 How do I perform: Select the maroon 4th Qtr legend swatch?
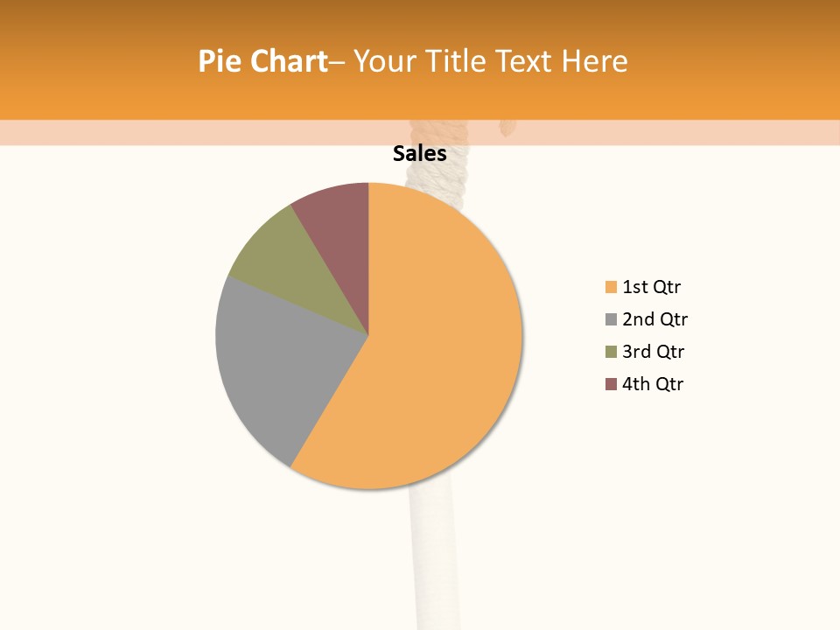click(611, 384)
